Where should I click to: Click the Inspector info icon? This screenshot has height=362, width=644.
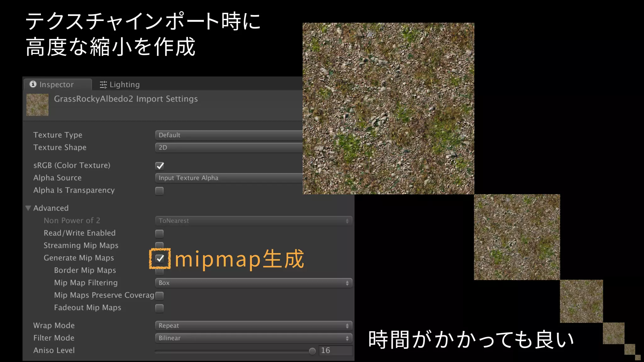33,84
